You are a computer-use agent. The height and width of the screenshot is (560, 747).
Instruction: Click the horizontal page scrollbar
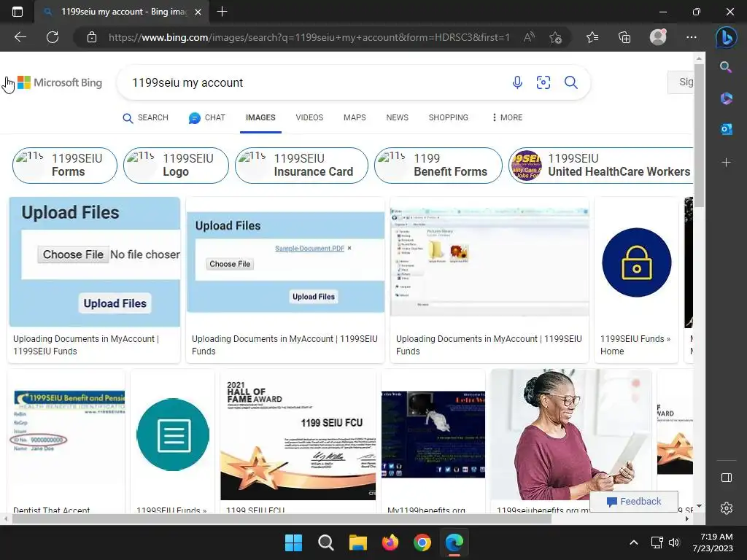[x=281, y=519]
